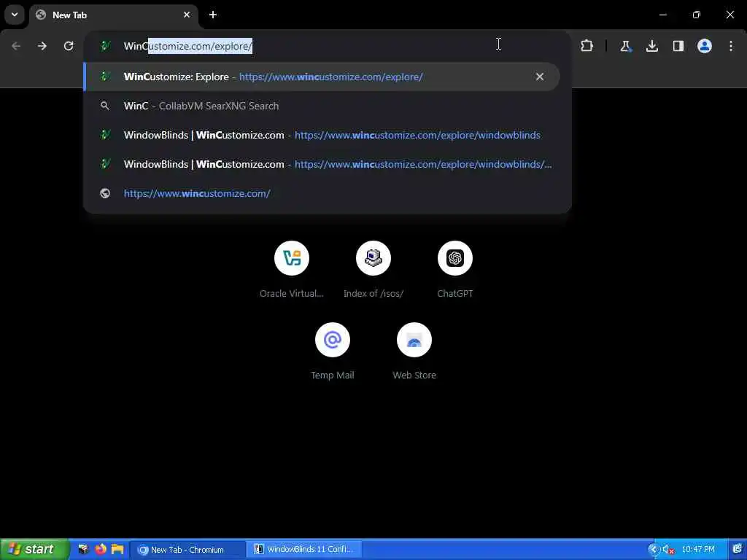Open Index of /isos/ shortcut
The height and width of the screenshot is (560, 747).
(373, 270)
